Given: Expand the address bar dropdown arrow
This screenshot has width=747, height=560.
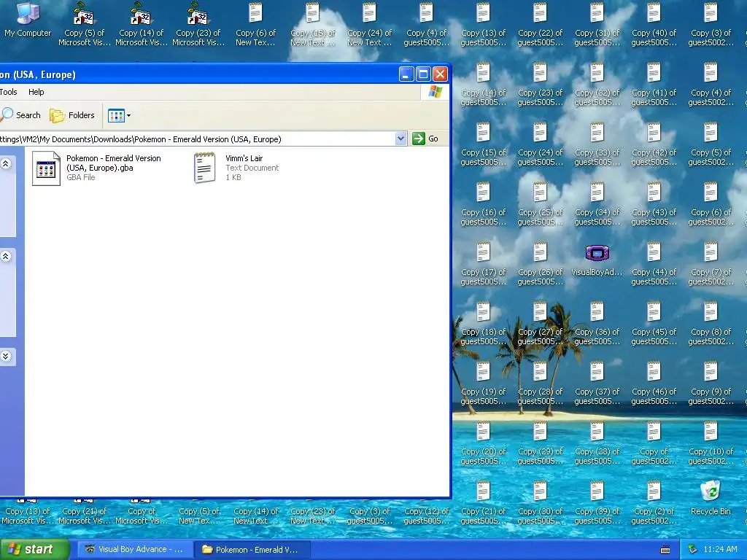Looking at the screenshot, I should (400, 139).
